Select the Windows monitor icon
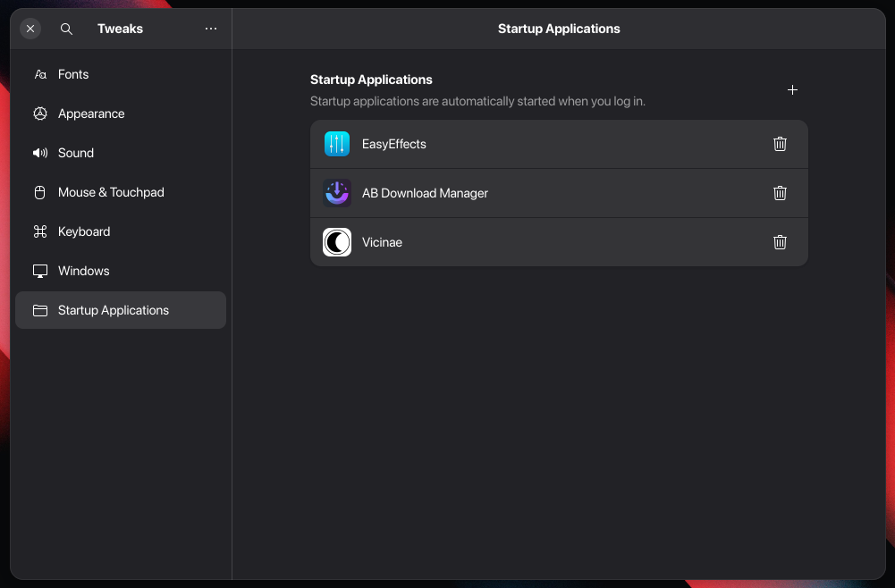Viewport: 895px width, 588px height. (39, 271)
